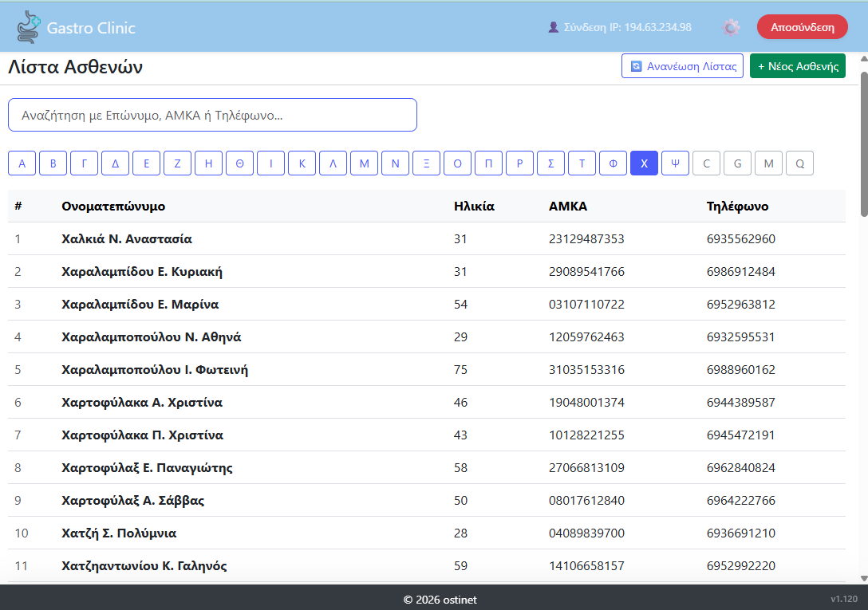Click the user profile icon beside Σύνδεση IP
The image size is (868, 610).
pos(553,27)
